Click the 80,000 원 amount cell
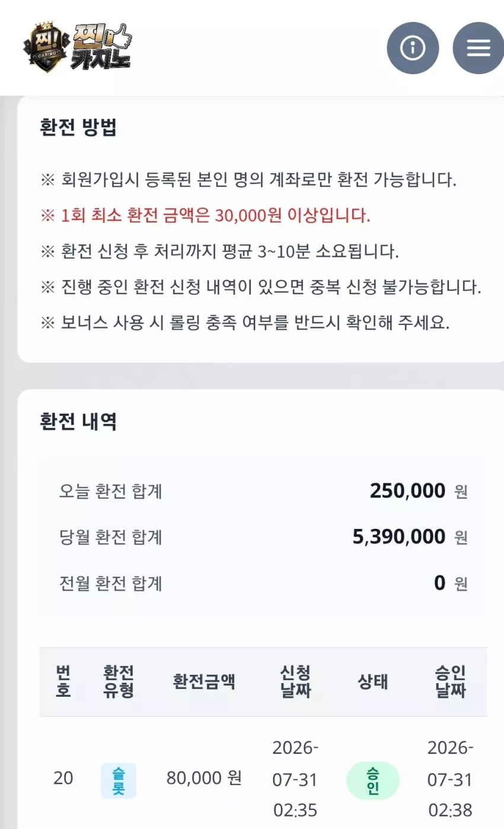The width and height of the screenshot is (504, 829). pos(204,778)
